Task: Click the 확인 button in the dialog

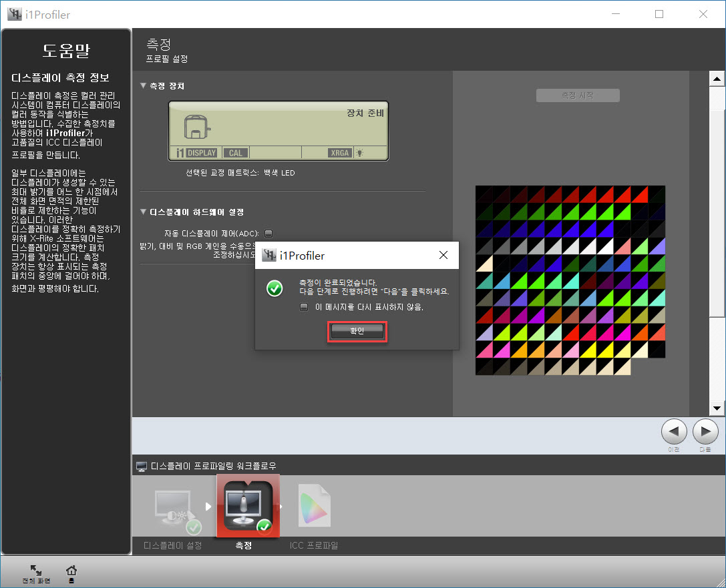Action: coord(357,331)
